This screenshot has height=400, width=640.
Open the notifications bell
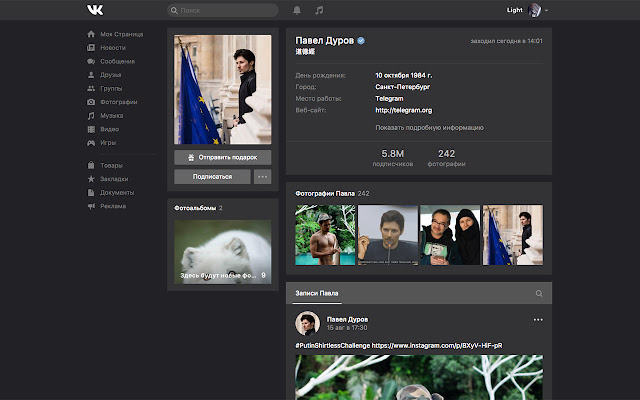click(296, 10)
